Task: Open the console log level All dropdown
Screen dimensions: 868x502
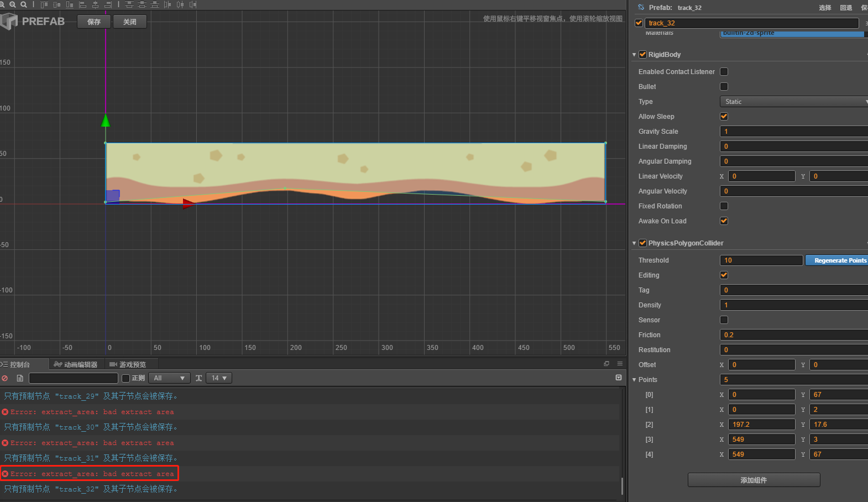Action: point(169,378)
